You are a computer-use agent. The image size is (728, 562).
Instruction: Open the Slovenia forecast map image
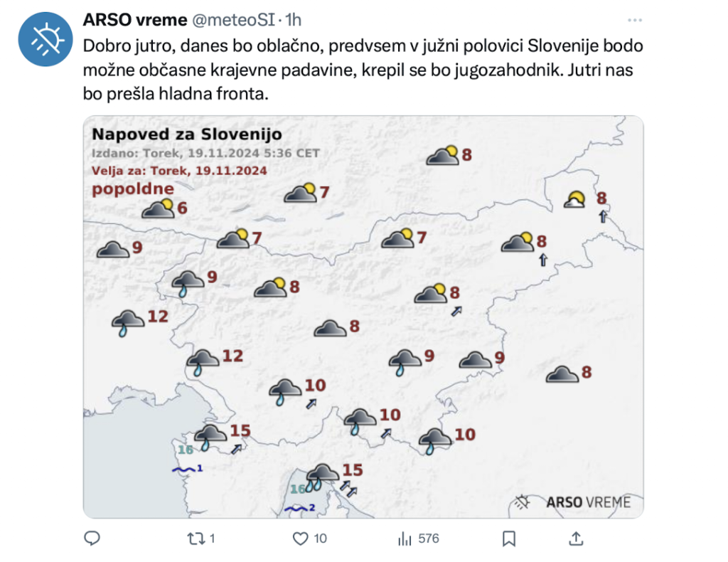click(x=363, y=317)
